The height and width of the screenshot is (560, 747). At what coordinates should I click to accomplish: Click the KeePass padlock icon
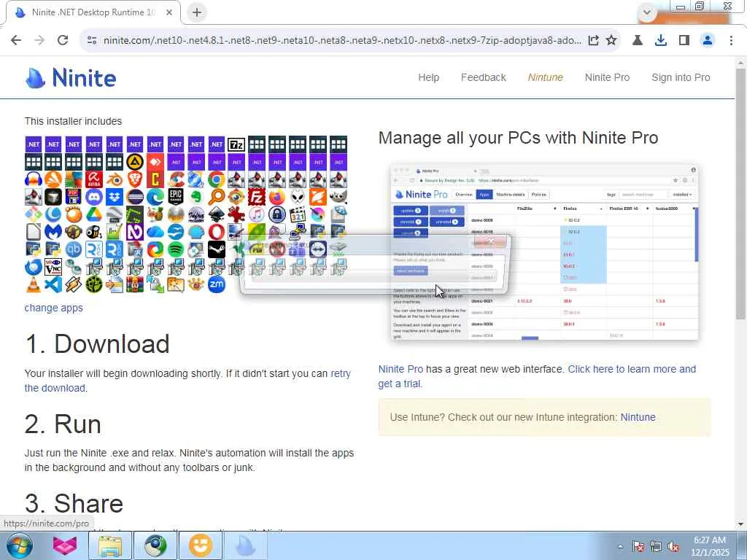tap(277, 214)
